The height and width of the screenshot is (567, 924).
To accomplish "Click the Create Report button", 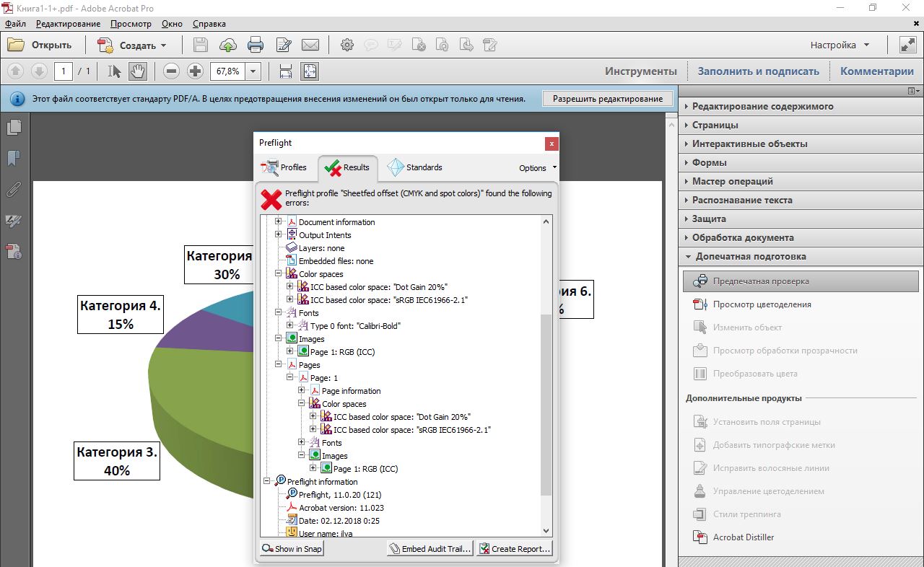I will [515, 549].
